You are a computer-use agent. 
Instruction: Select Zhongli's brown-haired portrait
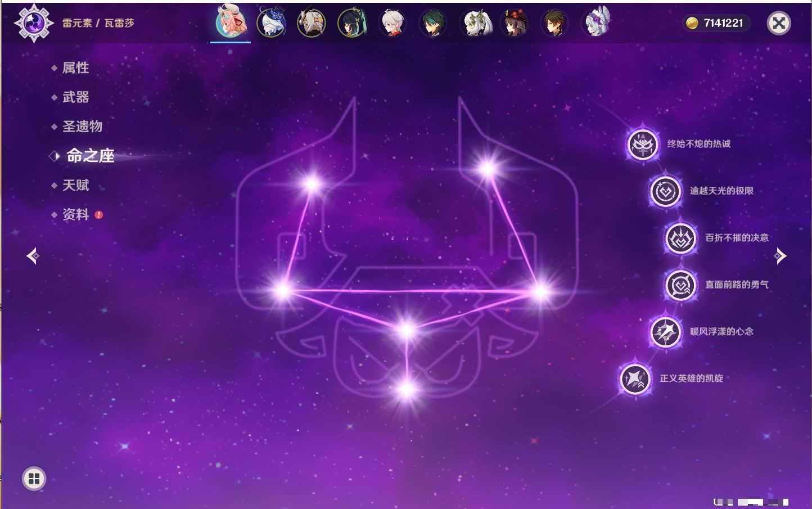[555, 23]
